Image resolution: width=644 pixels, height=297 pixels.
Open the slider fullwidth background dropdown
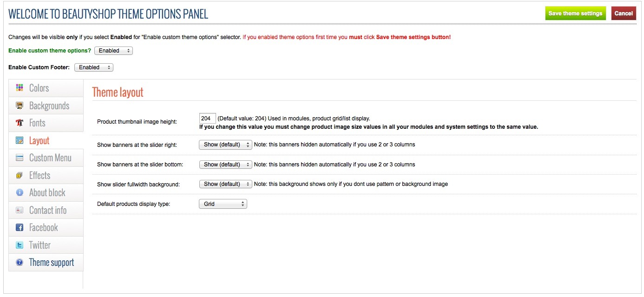(225, 184)
